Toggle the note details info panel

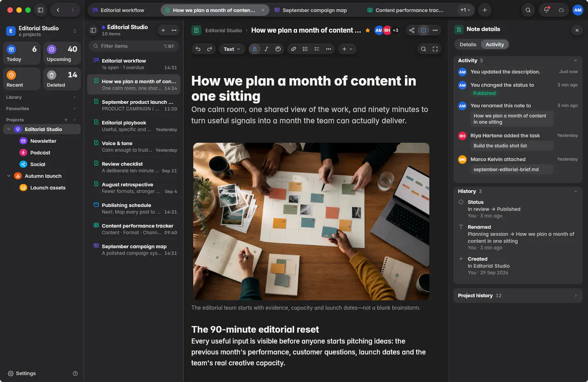(x=424, y=30)
